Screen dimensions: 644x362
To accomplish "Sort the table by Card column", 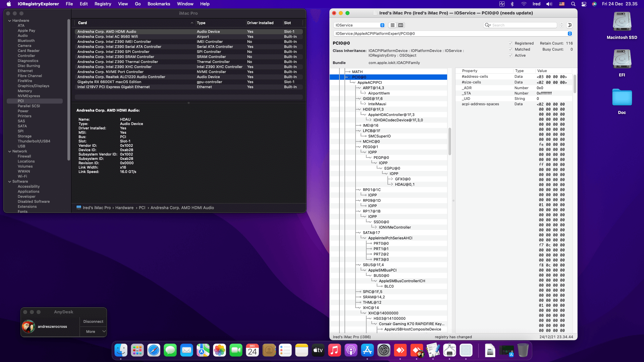I will (x=135, y=23).
